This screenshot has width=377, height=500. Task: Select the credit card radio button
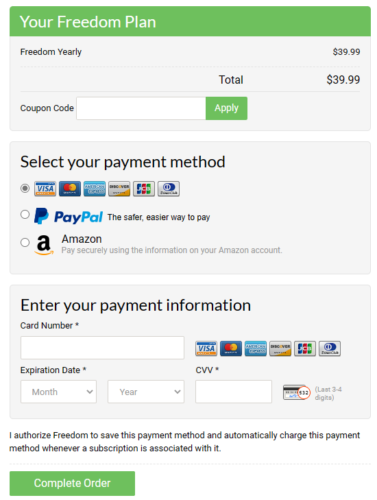tap(25, 188)
